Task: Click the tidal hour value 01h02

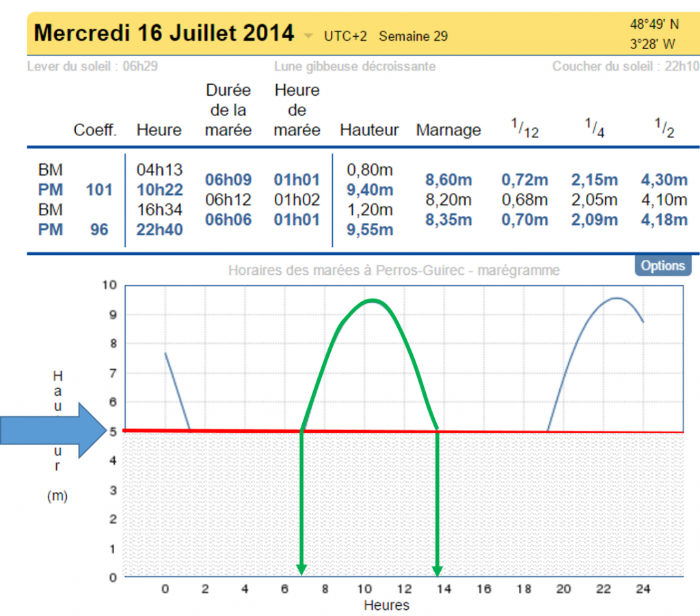Action: (x=297, y=200)
